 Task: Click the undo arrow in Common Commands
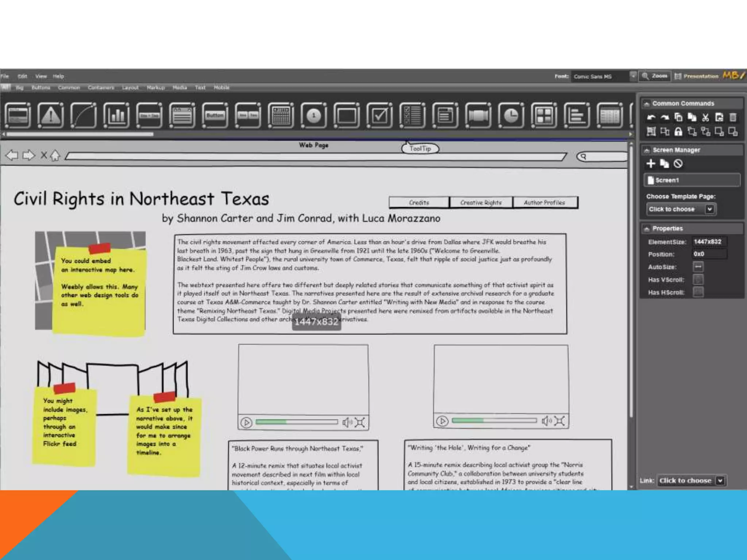coord(651,117)
